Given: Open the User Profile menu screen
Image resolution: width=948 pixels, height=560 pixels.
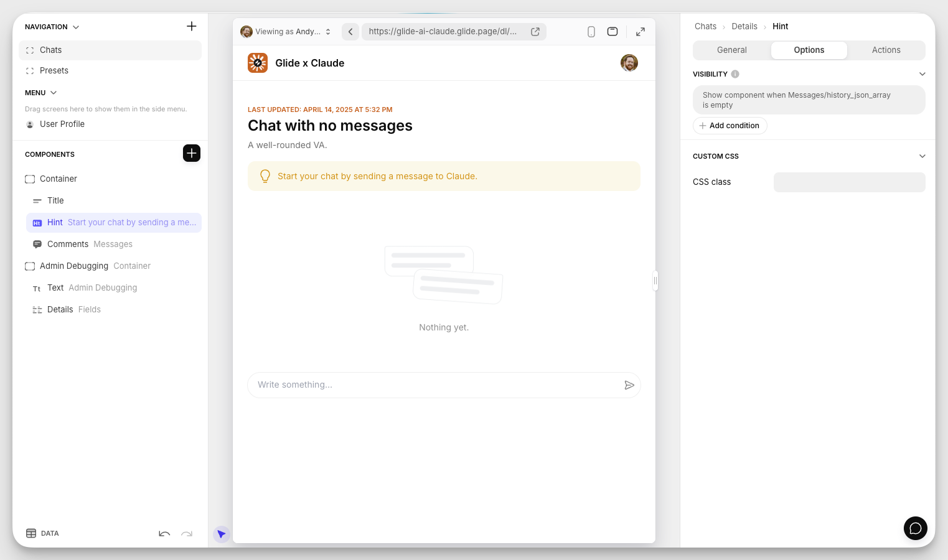Looking at the screenshot, I should (x=110, y=124).
